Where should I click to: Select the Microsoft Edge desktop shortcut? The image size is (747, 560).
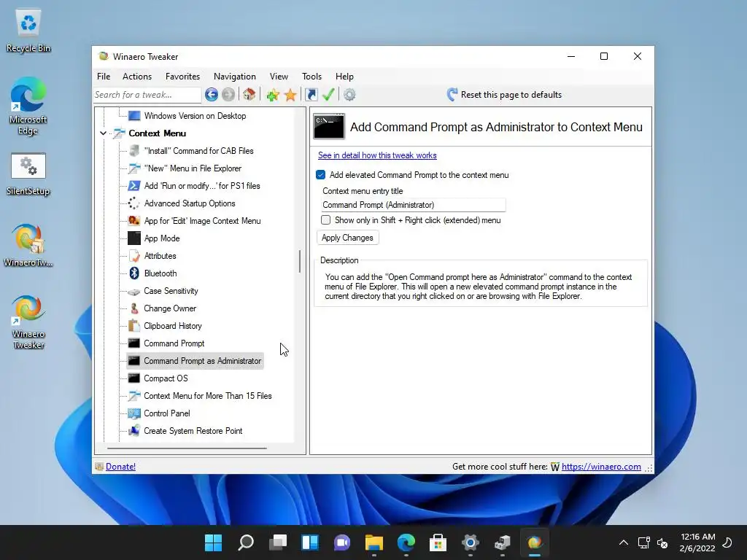click(x=28, y=106)
